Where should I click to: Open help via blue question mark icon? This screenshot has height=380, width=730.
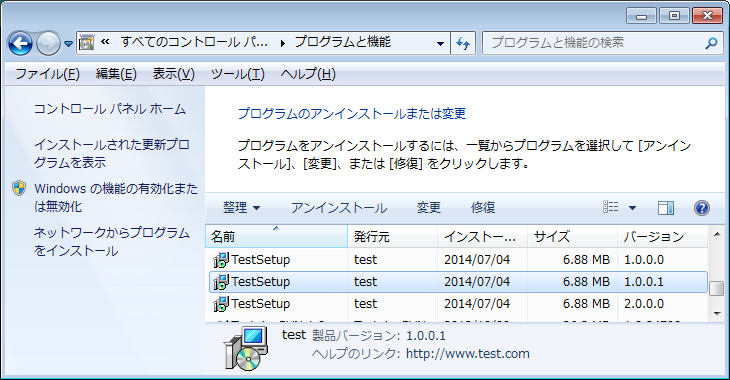coord(702,208)
